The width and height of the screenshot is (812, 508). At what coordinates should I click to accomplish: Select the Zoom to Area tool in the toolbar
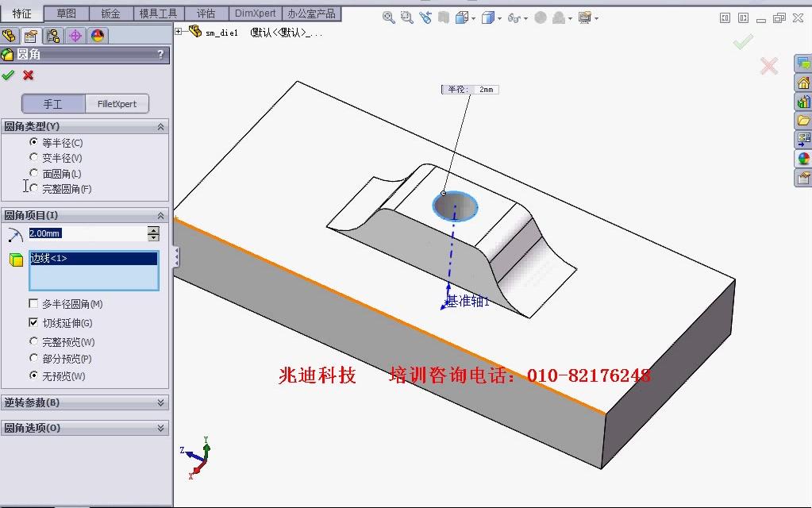click(x=406, y=17)
